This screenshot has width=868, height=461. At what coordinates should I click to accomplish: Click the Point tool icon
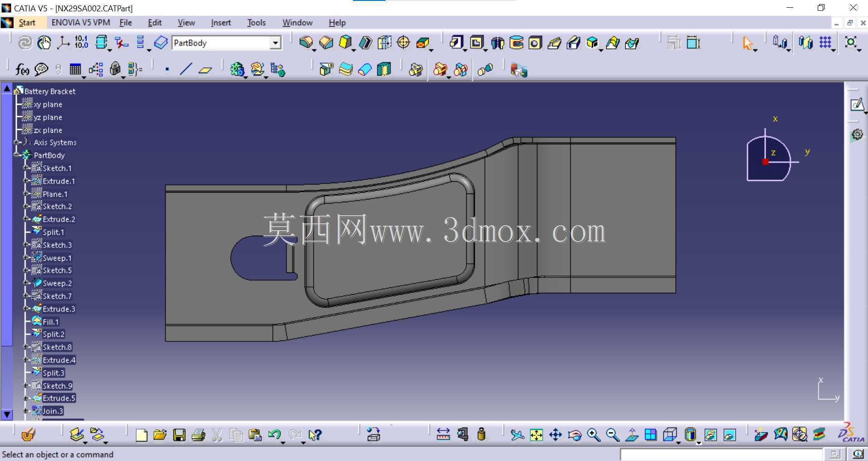point(167,69)
